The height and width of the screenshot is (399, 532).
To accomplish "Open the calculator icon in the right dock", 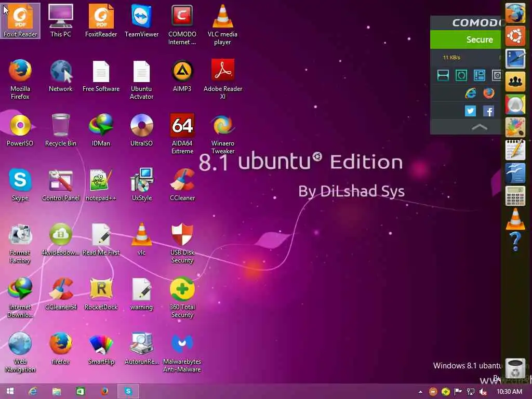I will click(x=515, y=196).
